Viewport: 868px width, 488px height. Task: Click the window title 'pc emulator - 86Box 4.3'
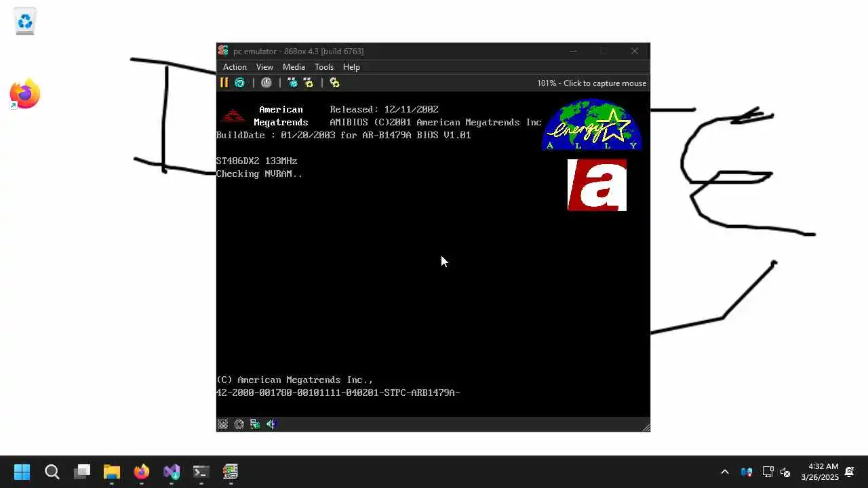[x=298, y=52]
